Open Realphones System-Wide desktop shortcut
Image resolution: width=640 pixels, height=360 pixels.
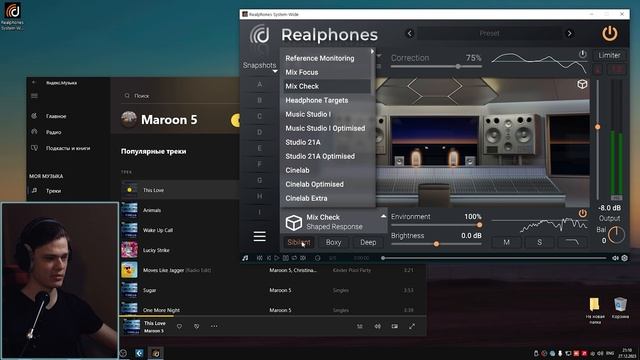tap(12, 16)
